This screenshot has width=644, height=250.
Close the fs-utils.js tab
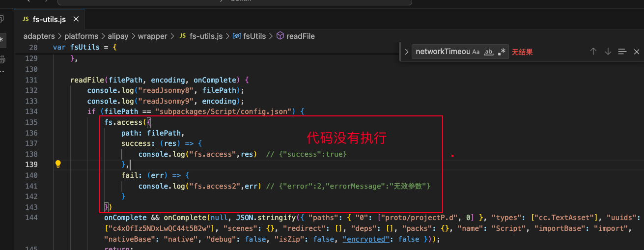pos(76,20)
